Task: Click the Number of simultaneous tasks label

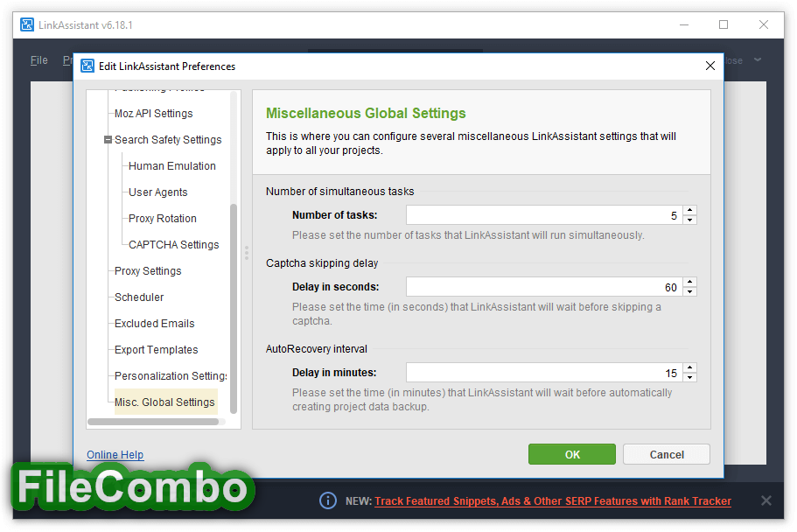Action: point(339,192)
